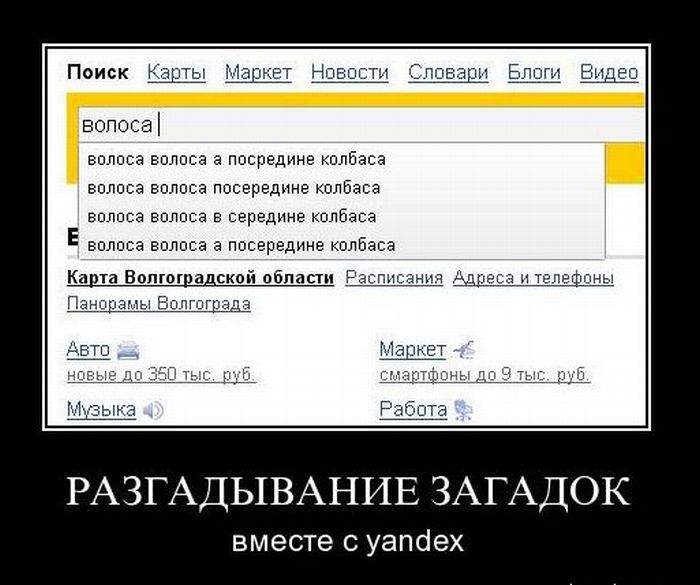This screenshot has height=585, width=700.
Task: Open 'новые до 350 тыс. руб.' link
Action: (161, 374)
